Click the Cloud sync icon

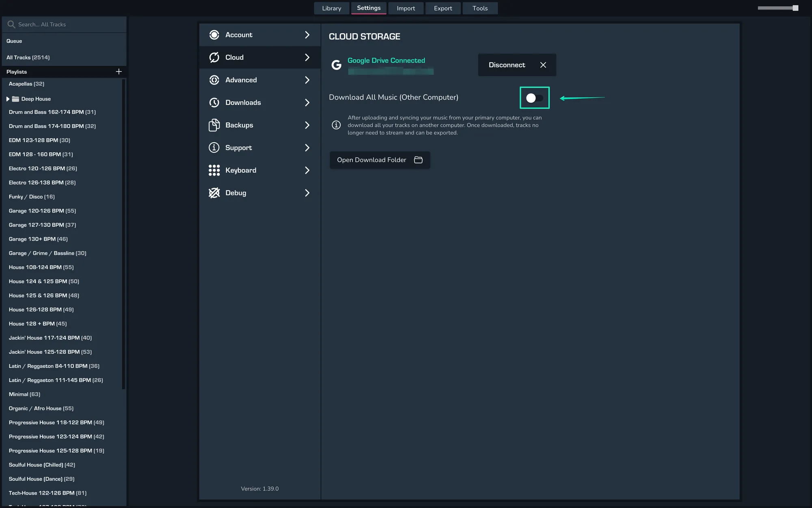tap(214, 57)
